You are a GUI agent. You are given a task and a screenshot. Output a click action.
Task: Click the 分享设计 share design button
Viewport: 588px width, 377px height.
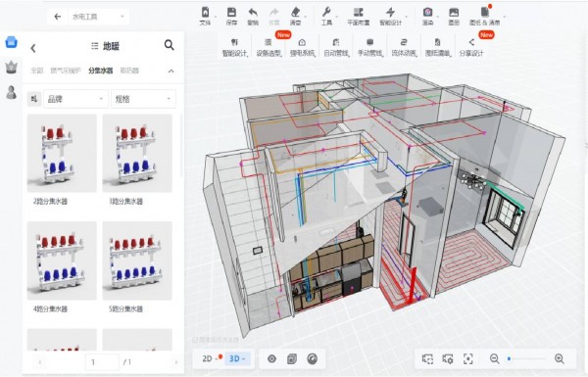tap(471, 47)
